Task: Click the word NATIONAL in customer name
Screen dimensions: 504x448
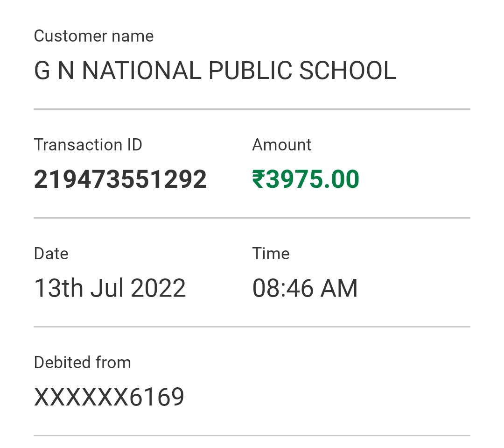Action: tap(142, 71)
